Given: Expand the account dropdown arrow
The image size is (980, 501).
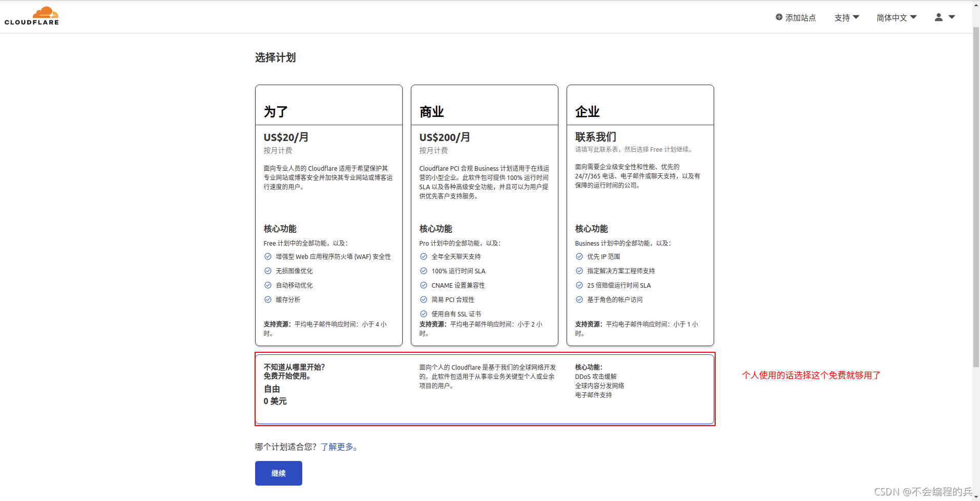Looking at the screenshot, I should coord(952,17).
